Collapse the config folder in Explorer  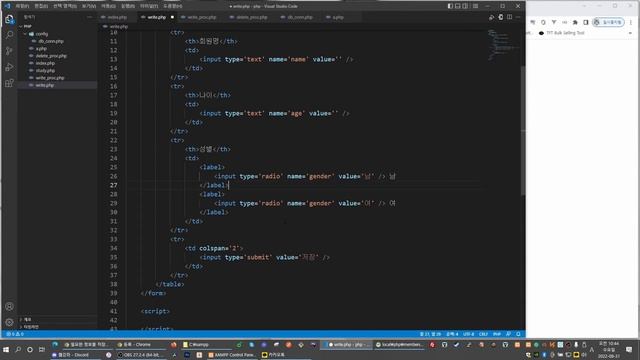(57, 34)
